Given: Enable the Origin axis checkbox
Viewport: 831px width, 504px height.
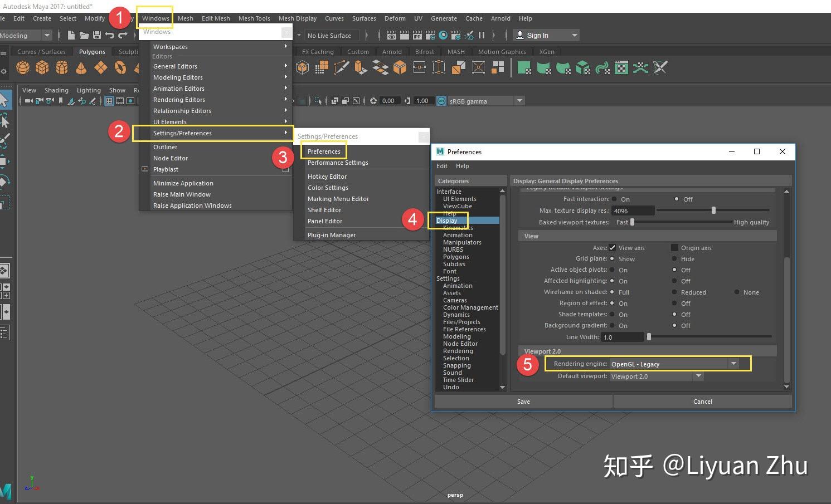Looking at the screenshot, I should point(674,248).
